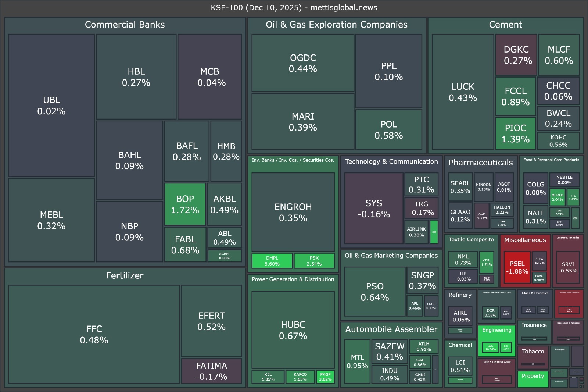Screen dimensions: 588x392
Task: Select the LUCK cement tile
Action: (x=463, y=92)
